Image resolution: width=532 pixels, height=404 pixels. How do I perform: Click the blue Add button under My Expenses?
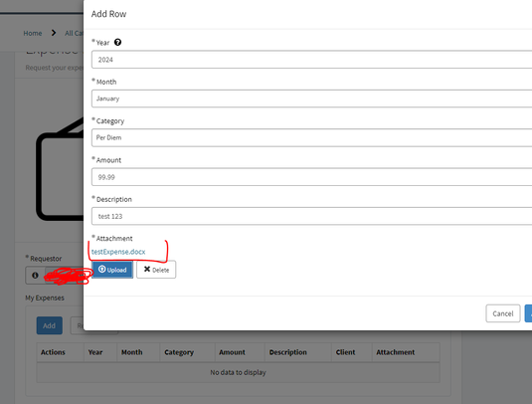49,325
